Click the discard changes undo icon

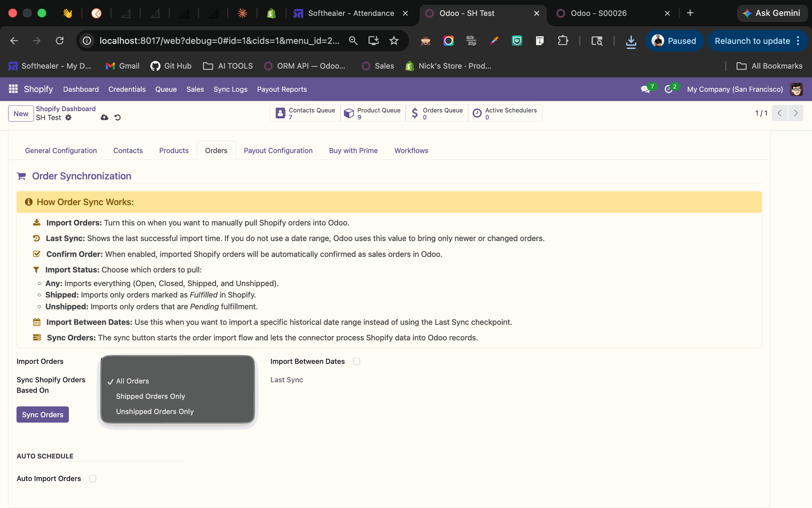118,117
